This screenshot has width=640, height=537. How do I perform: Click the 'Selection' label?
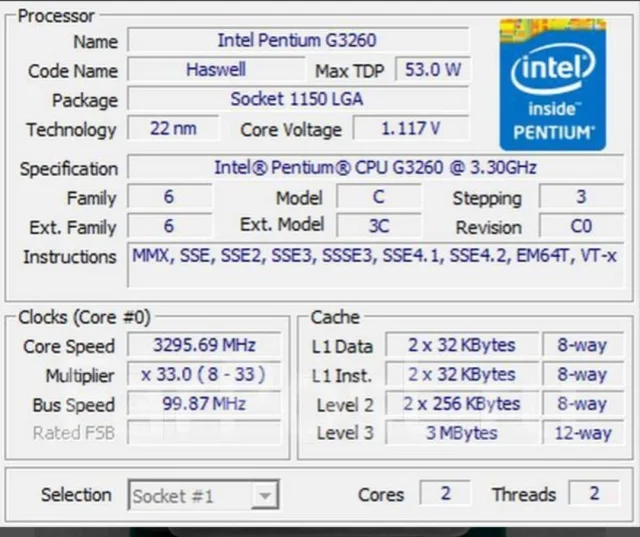coord(76,495)
